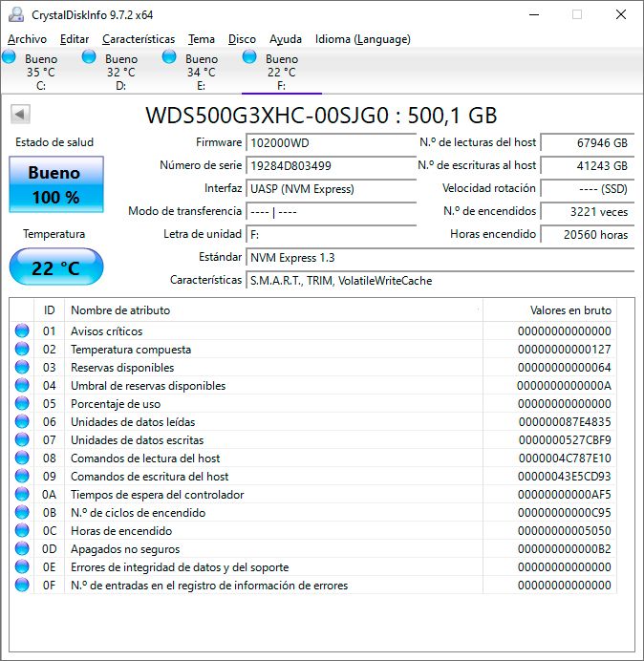This screenshot has width=644, height=661.
Task: Open the Tema menu
Action: [x=202, y=39]
